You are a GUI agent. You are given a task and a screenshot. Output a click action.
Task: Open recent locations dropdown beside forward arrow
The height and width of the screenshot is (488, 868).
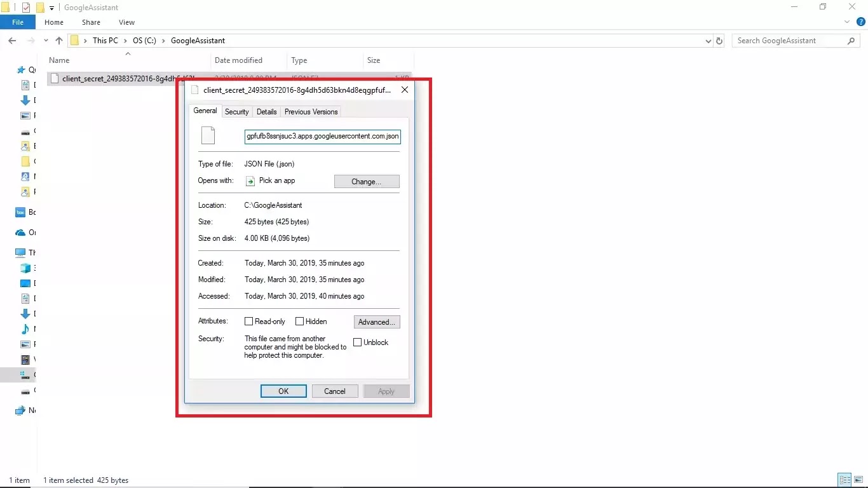click(x=46, y=41)
